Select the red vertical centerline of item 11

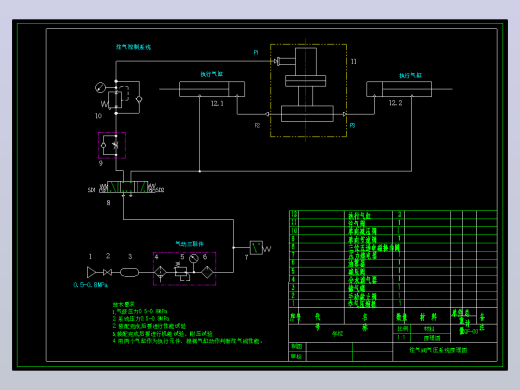pyautogui.click(x=305, y=90)
